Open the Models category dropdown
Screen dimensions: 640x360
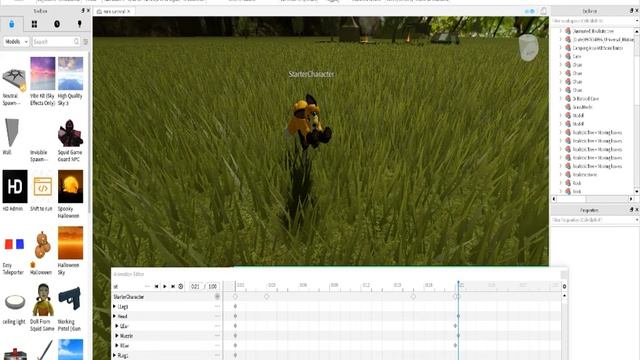[16, 42]
